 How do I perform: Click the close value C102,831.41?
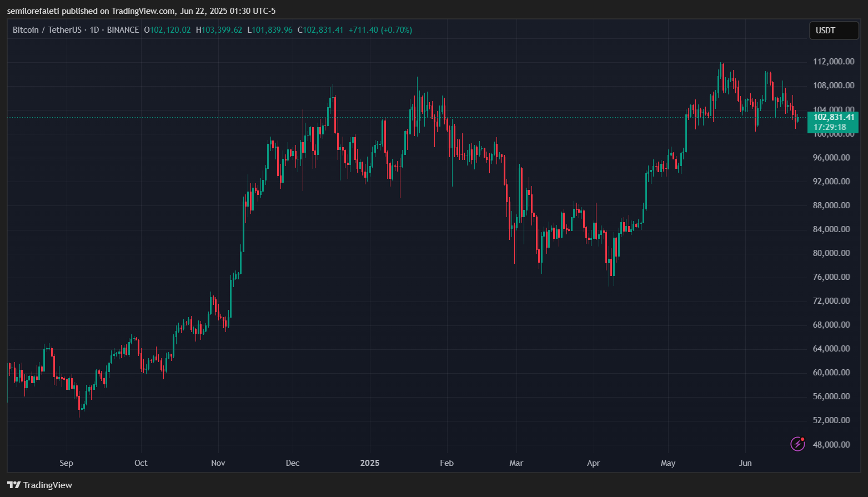[320, 30]
